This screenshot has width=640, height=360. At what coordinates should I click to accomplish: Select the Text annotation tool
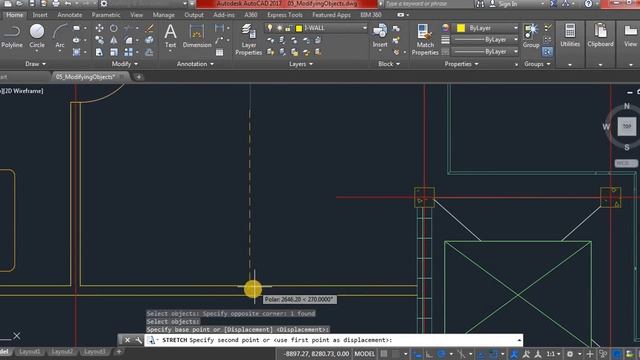[x=170, y=36]
